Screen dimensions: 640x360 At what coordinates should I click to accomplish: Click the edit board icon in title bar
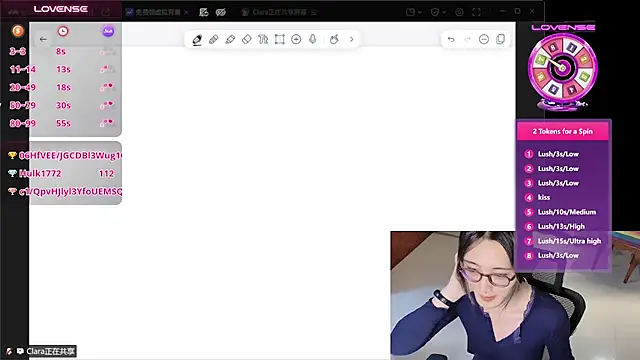click(204, 12)
